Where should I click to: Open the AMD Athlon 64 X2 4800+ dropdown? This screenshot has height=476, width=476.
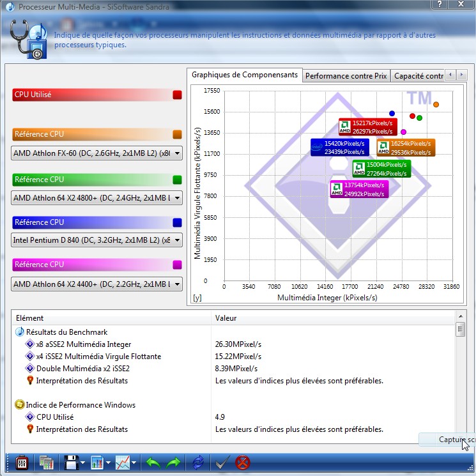pos(96,198)
